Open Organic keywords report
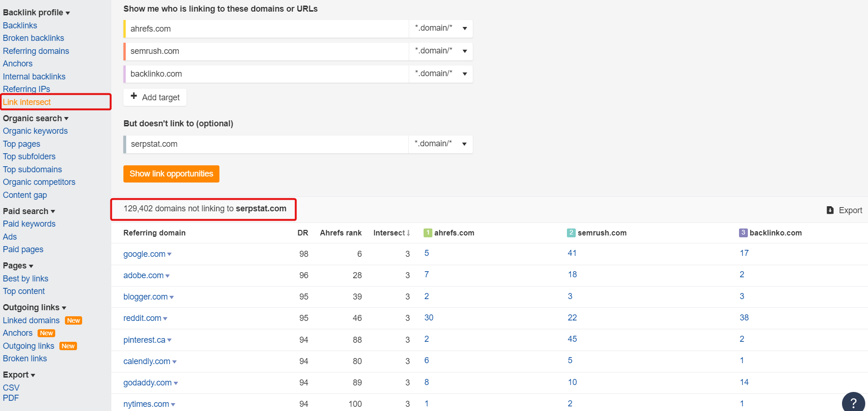This screenshot has width=868, height=411. (x=35, y=131)
